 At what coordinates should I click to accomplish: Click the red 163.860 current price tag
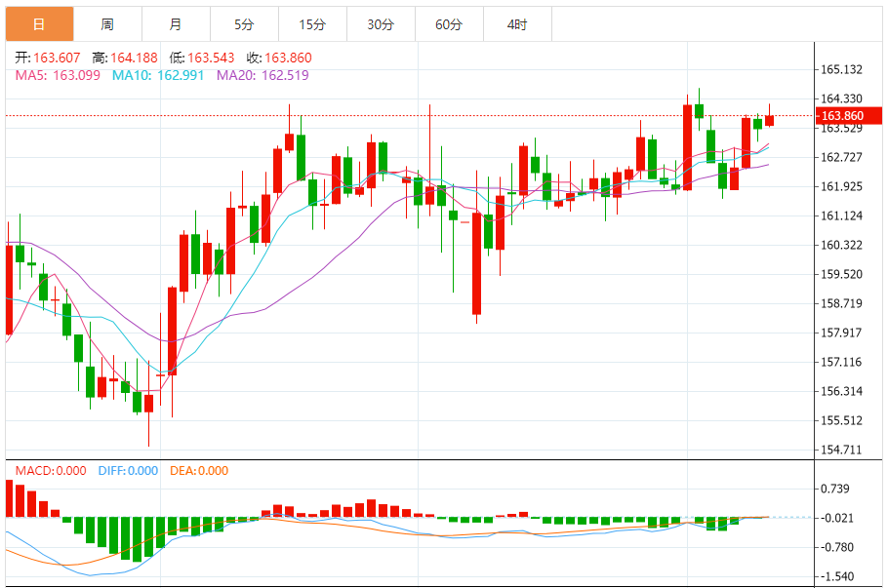click(848, 115)
